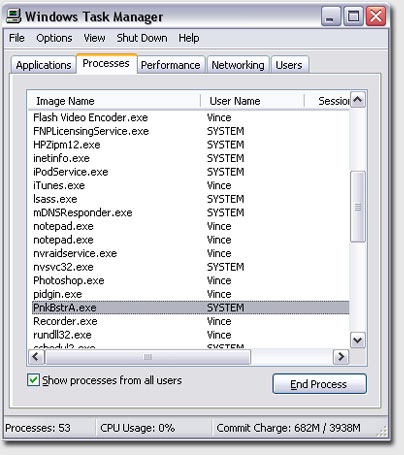Open the Options menu
Viewport: 404px width, 455px height.
[54, 38]
